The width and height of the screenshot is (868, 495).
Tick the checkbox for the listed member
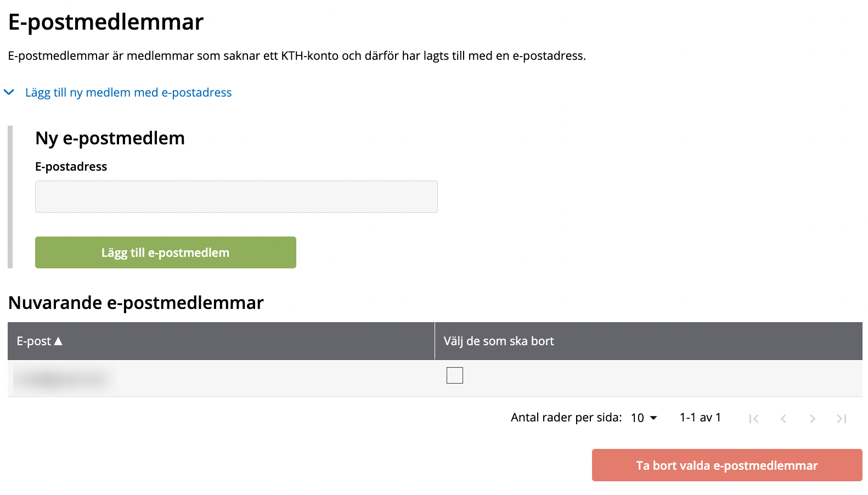455,375
